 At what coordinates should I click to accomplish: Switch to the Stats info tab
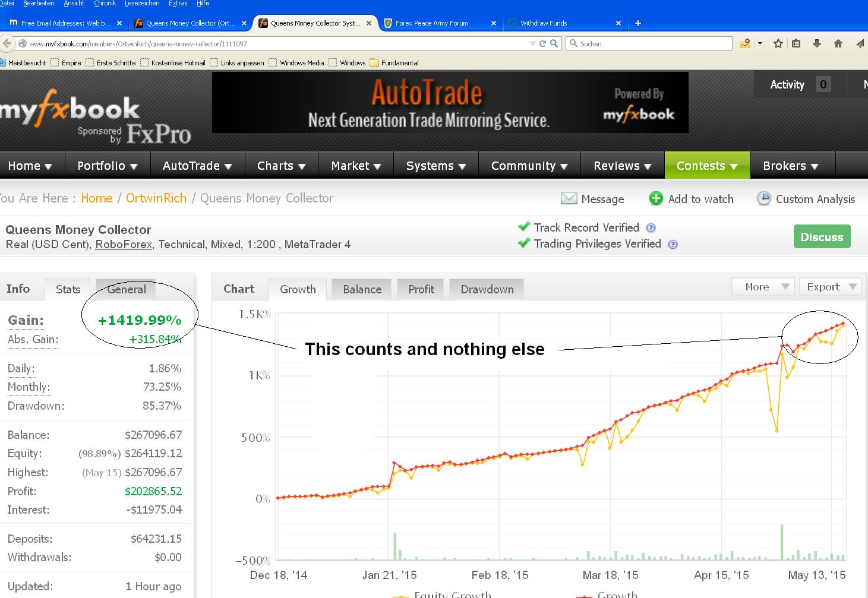click(68, 289)
